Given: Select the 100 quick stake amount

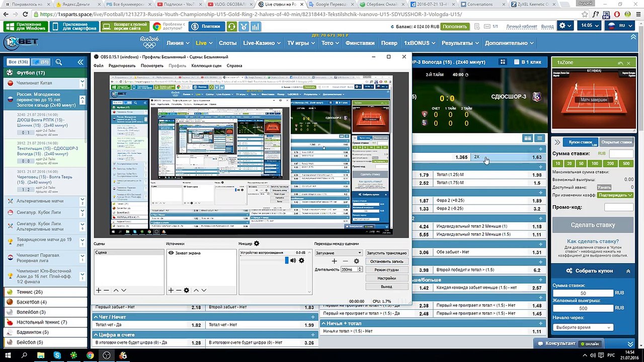Looking at the screenshot, I should click(x=595, y=163).
